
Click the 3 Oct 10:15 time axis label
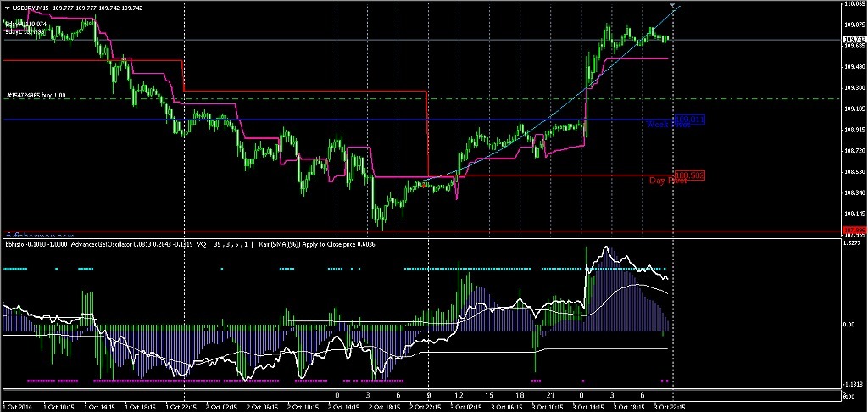(x=548, y=406)
